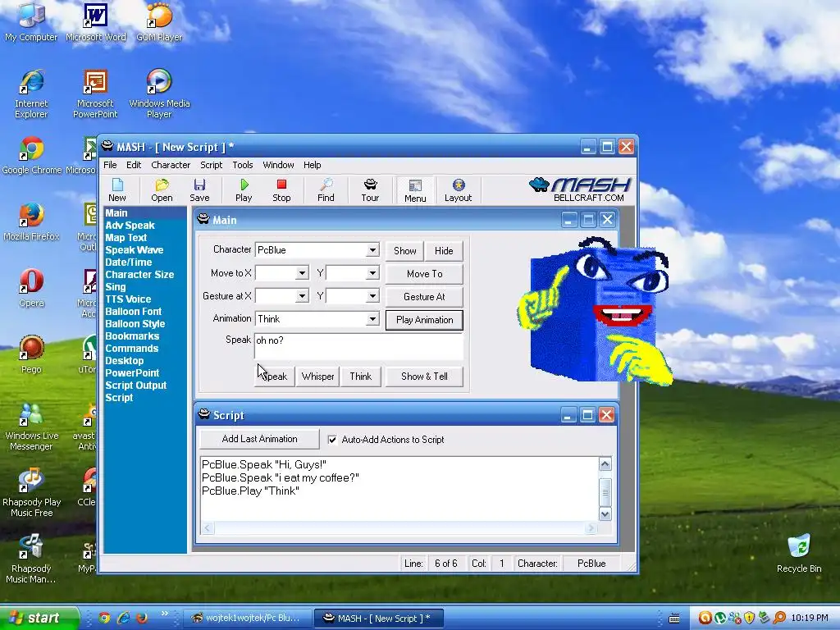The width and height of the screenshot is (840, 630).
Task: Click the script scrollbar up arrow
Action: pos(605,464)
